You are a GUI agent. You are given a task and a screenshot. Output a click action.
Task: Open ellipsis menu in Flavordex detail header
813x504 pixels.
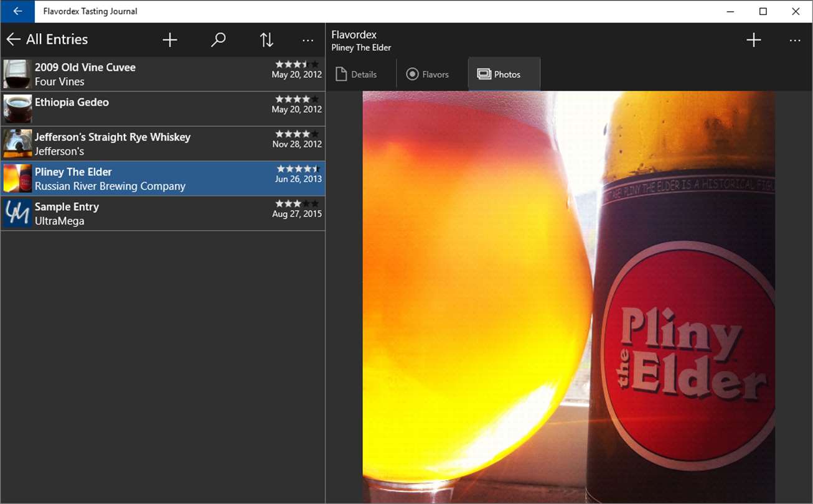794,40
